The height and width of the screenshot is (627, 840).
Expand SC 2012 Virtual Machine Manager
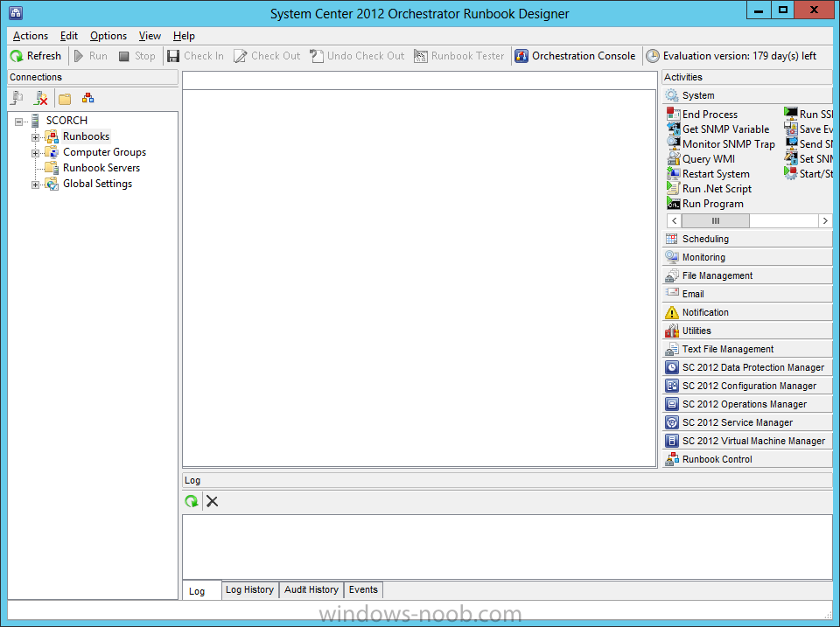(x=746, y=441)
